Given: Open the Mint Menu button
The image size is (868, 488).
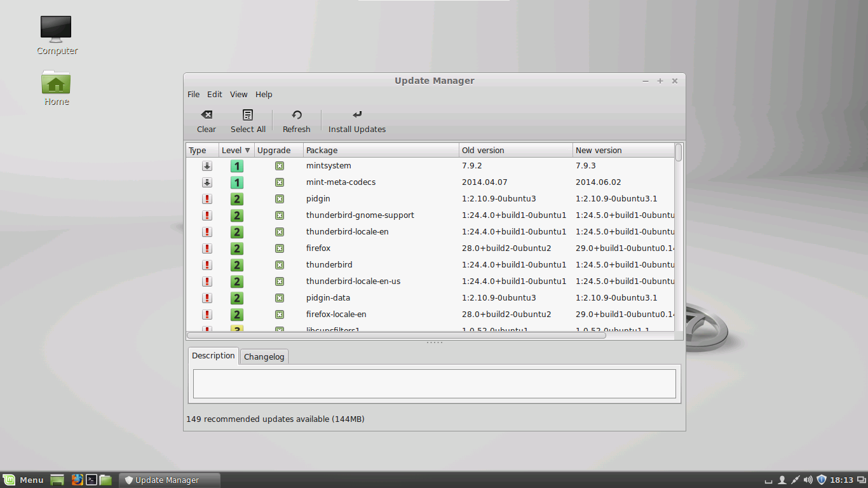Looking at the screenshot, I should click(23, 480).
